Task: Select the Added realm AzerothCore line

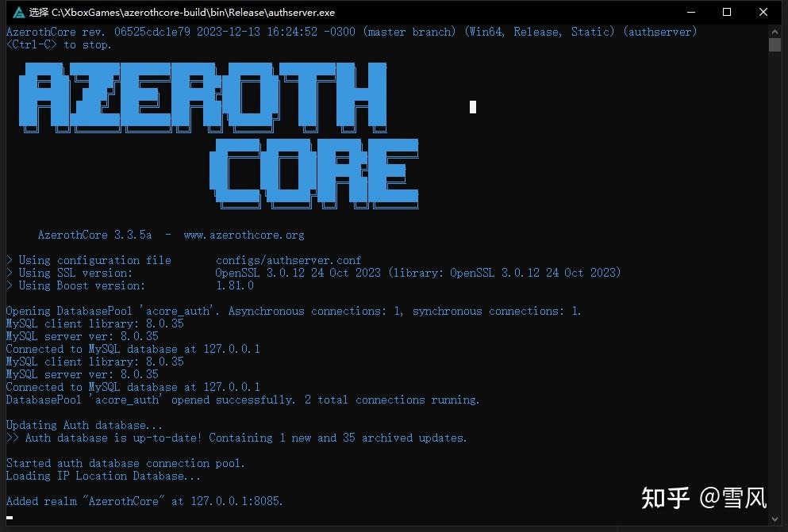Action: (x=143, y=501)
